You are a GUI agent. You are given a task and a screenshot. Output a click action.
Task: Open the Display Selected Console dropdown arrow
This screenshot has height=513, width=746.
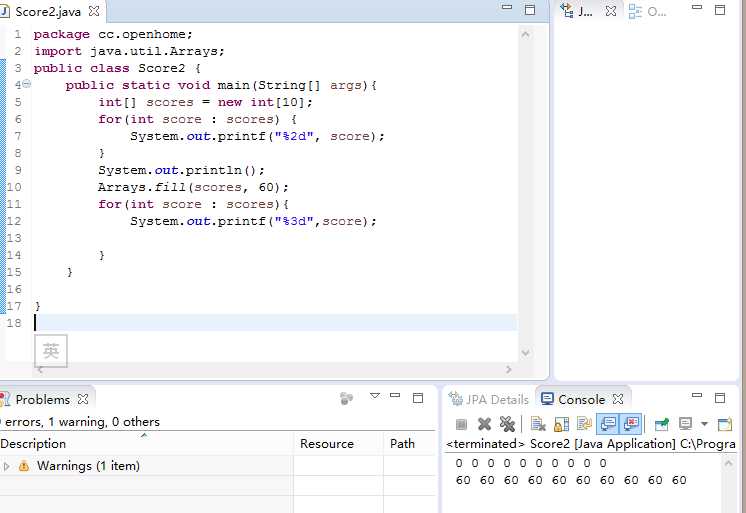pos(704,424)
